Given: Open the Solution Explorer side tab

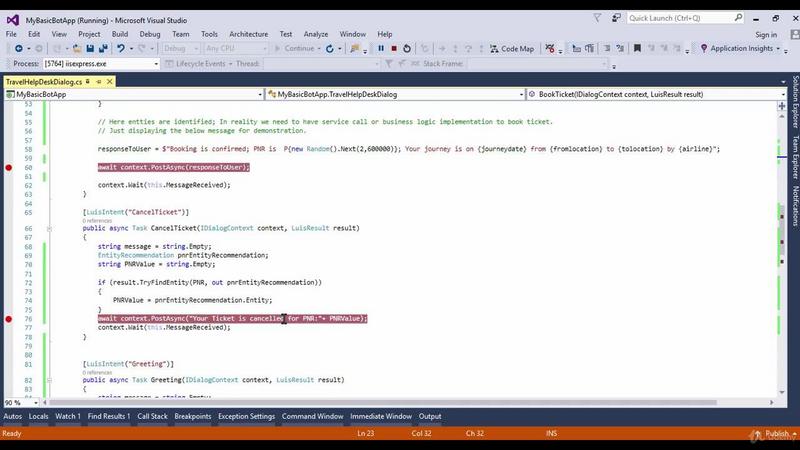Looking at the screenshot, I should pyautogui.click(x=795, y=102).
